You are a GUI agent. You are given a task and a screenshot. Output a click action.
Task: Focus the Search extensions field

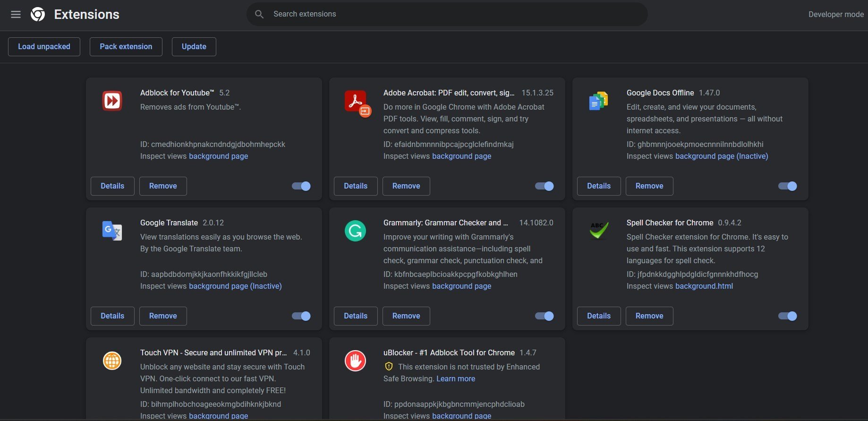[447, 14]
